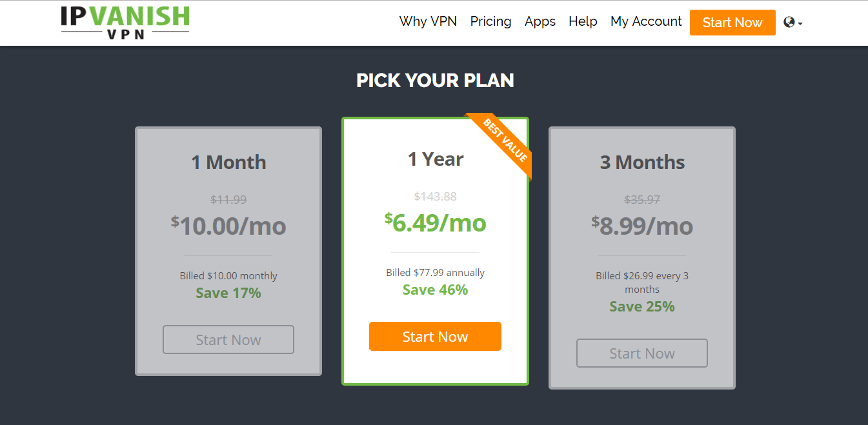Open the Why VPN menu item

coord(428,21)
